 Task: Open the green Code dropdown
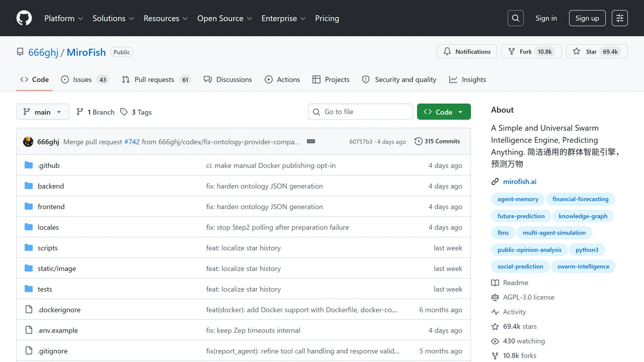444,112
